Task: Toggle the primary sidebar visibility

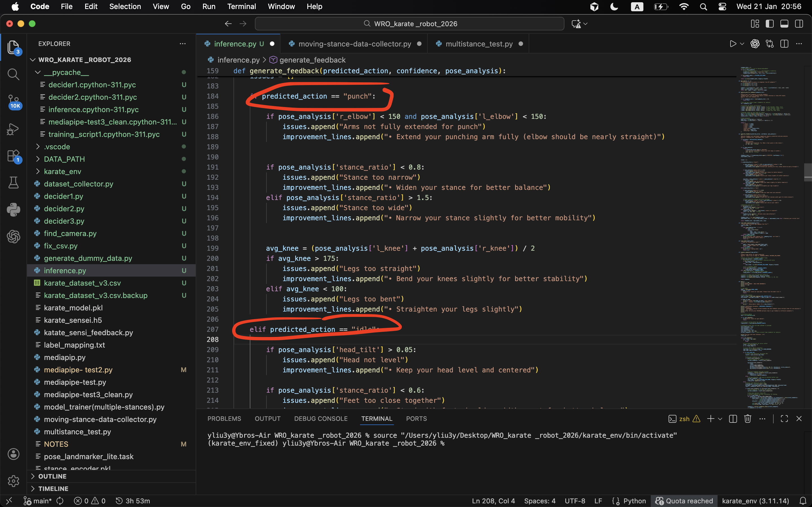Action: [x=769, y=24]
